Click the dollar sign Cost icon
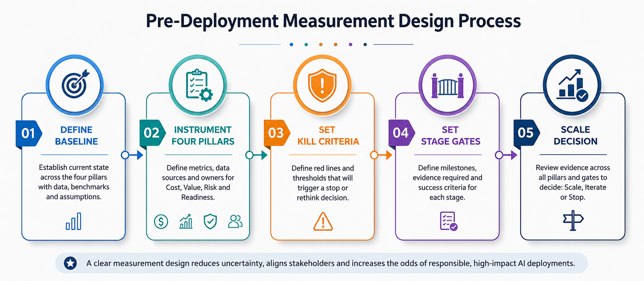This screenshot has height=281, width=644. click(161, 222)
